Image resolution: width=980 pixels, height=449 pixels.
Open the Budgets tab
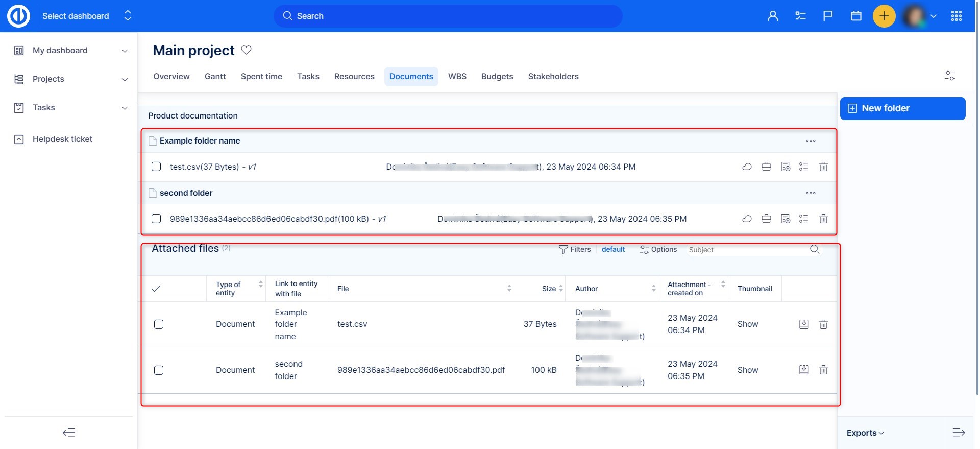pos(497,76)
